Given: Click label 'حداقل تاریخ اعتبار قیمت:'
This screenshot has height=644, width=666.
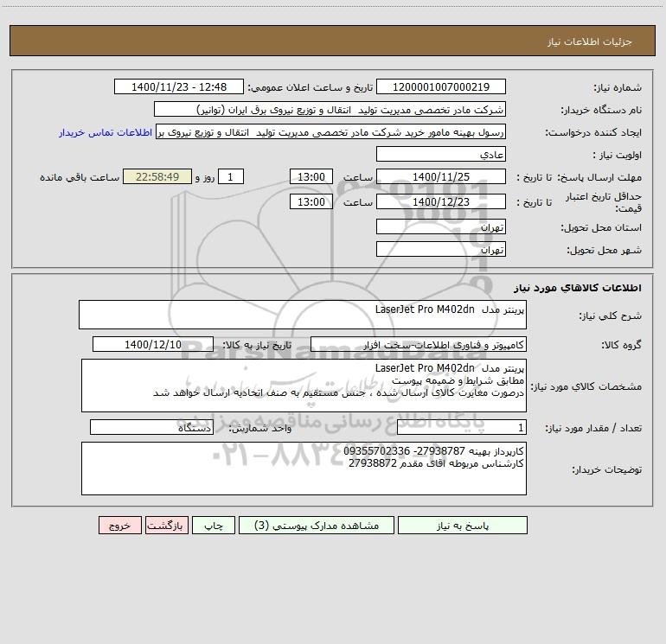Looking at the screenshot, I should tap(604, 202).
